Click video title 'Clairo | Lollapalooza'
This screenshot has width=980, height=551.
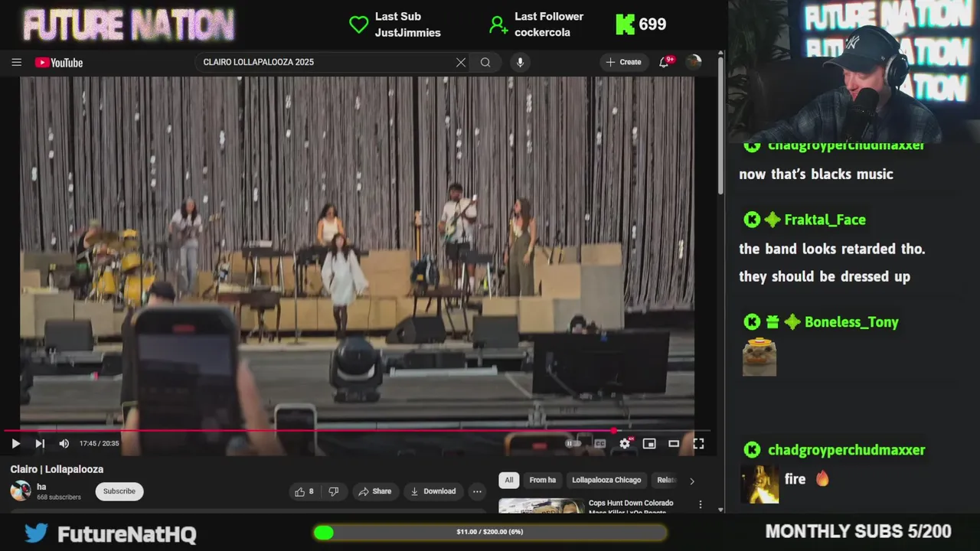point(57,469)
